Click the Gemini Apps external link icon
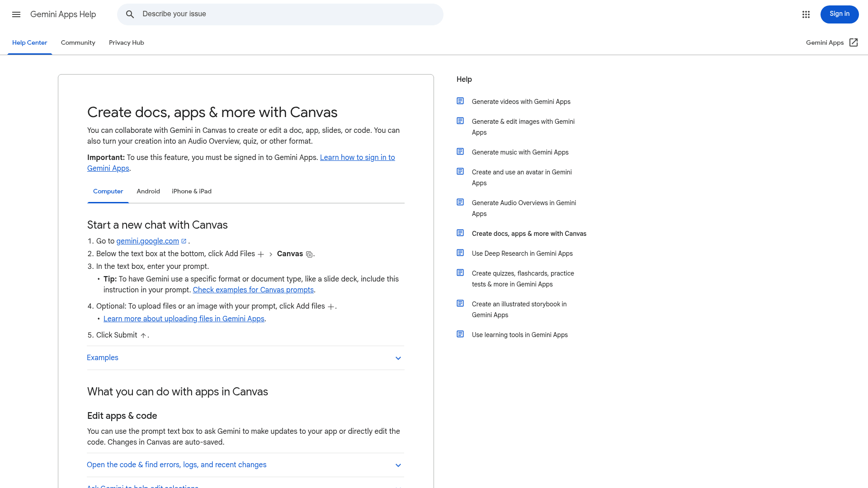The height and width of the screenshot is (488, 868). [854, 42]
